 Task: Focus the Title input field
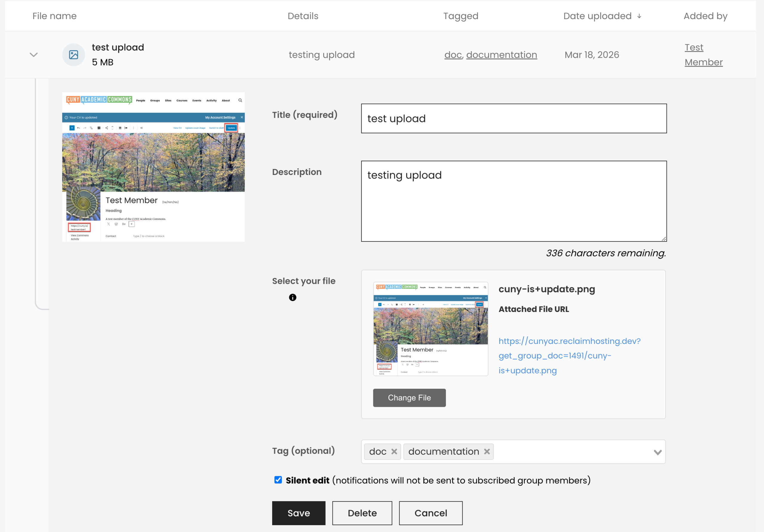[514, 119]
